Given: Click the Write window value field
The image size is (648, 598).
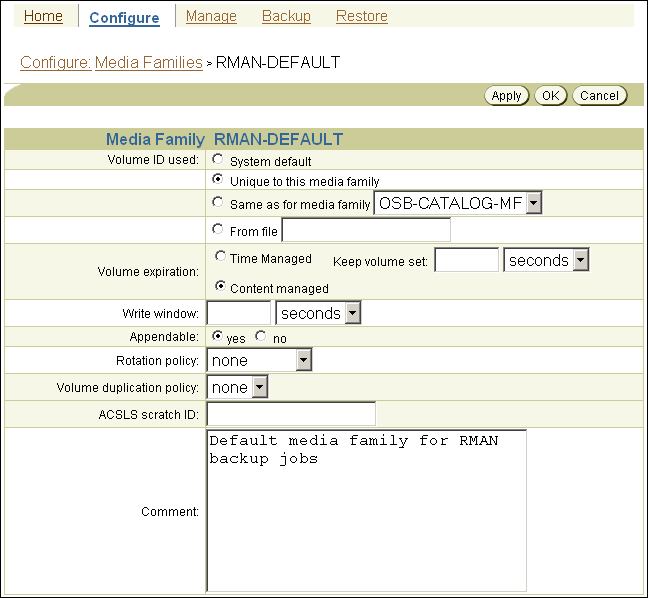Looking at the screenshot, I should tap(239, 313).
